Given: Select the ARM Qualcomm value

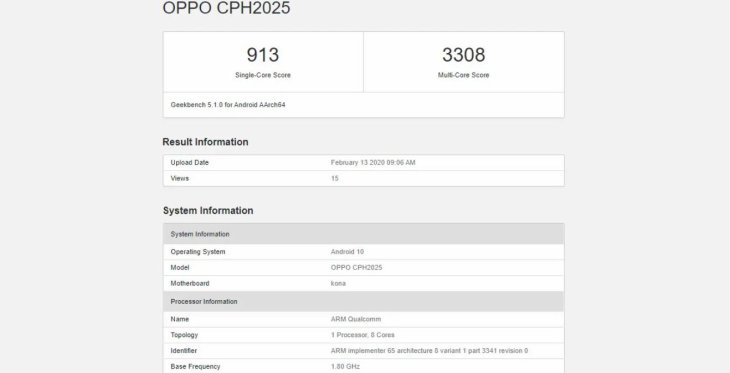Looking at the screenshot, I should pos(356,319).
